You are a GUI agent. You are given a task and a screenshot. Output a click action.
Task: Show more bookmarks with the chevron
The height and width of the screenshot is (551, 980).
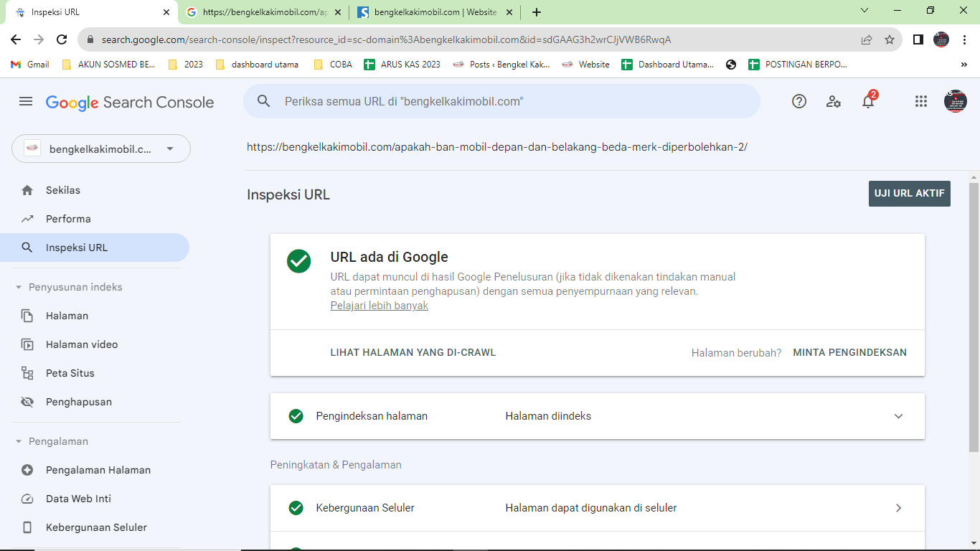tap(964, 65)
